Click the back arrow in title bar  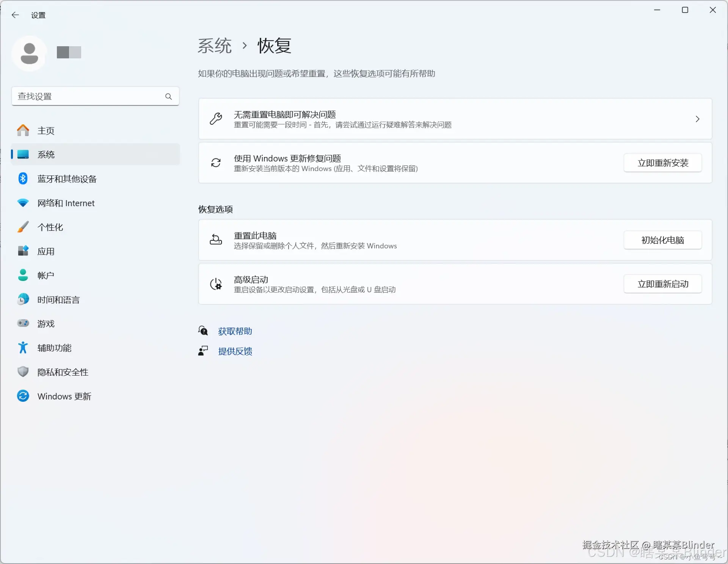coord(15,15)
